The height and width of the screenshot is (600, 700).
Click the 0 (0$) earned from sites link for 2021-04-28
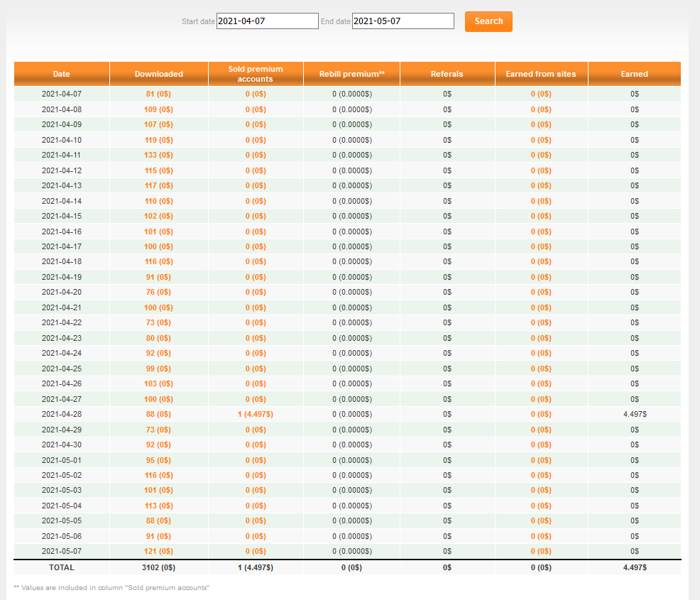pyautogui.click(x=541, y=414)
